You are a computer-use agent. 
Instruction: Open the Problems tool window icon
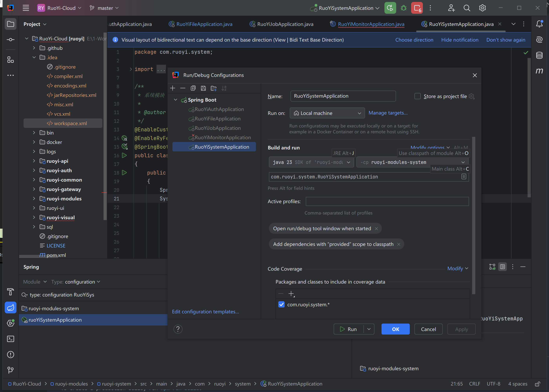(x=11, y=355)
